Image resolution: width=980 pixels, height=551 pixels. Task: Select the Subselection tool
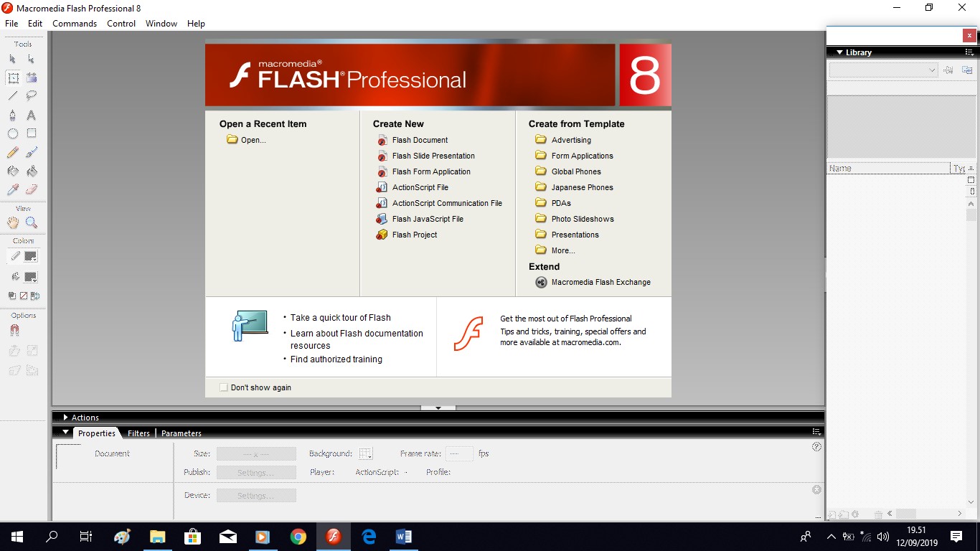tap(32, 59)
